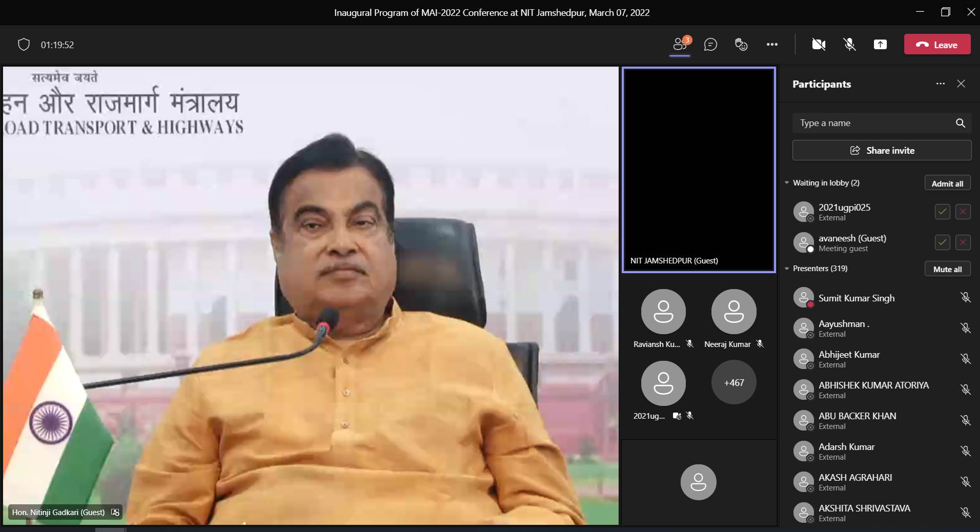980x532 pixels.
Task: Click Aayushman's muted mic icon
Action: (965, 328)
